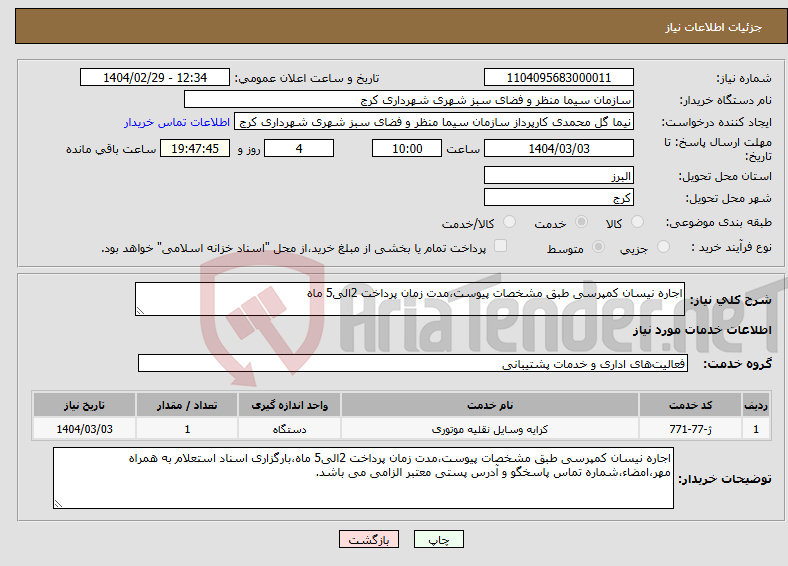The image size is (788, 566).
Task: Click the کد خدمت column header
Action: coord(691,405)
